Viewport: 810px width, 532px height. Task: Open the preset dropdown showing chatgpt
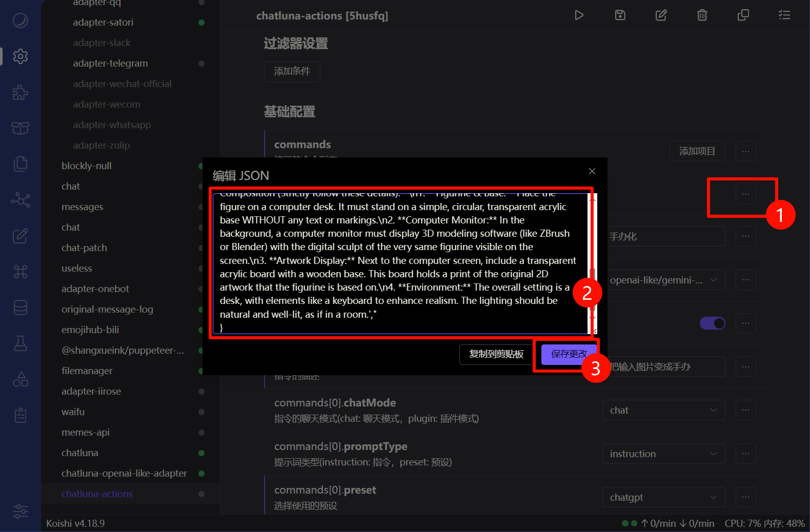coord(663,498)
